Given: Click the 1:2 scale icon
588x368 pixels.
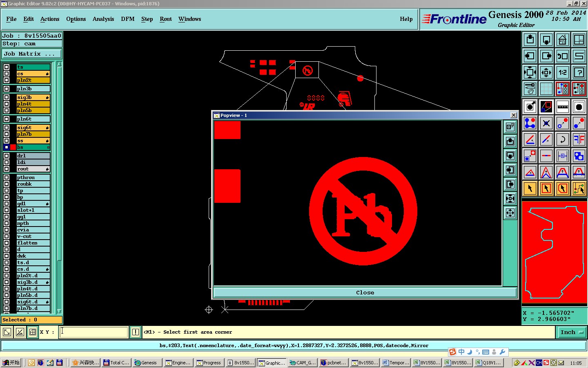Looking at the screenshot, I should [x=563, y=72].
